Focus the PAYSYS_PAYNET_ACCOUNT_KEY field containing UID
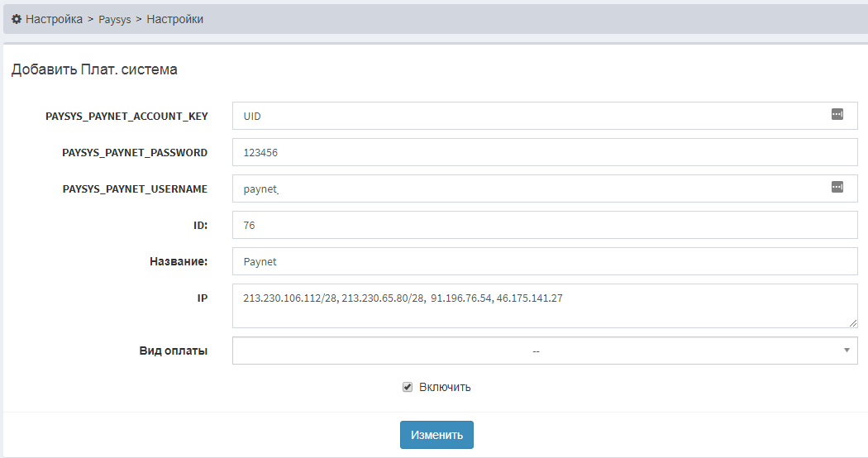868x458 pixels. tap(529, 117)
